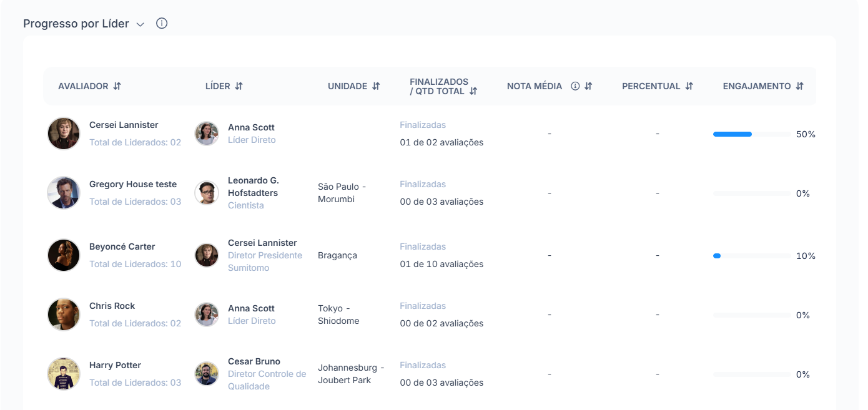Click Leonardo G. Hofstadters leader avatar
Image resolution: width=868 pixels, height=410 pixels.
pos(207,193)
